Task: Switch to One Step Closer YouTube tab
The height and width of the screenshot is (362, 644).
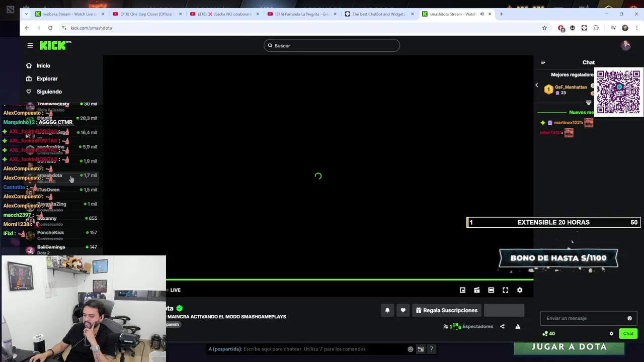Action: tap(147, 14)
